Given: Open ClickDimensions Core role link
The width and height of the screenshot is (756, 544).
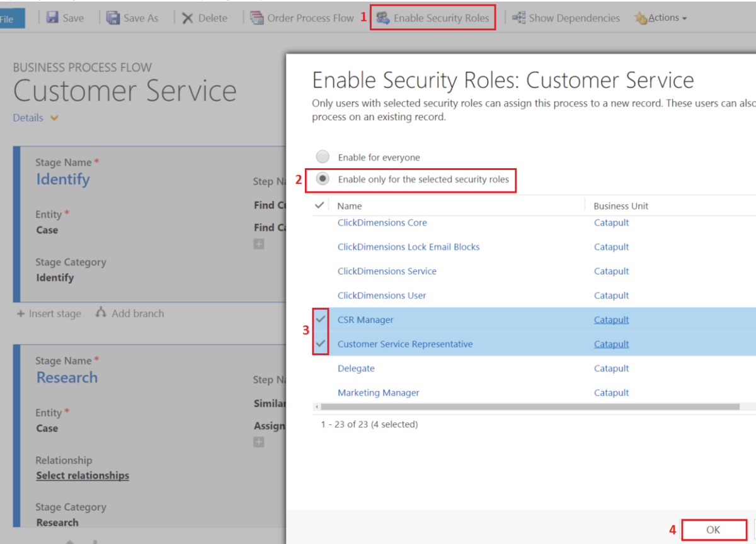Looking at the screenshot, I should tap(382, 222).
